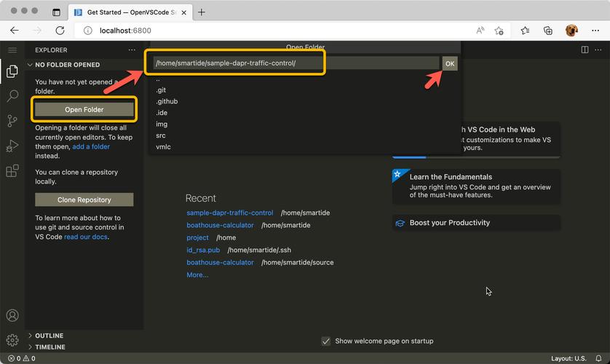Click the Clone Repository button
610x364 pixels.
[x=84, y=199]
